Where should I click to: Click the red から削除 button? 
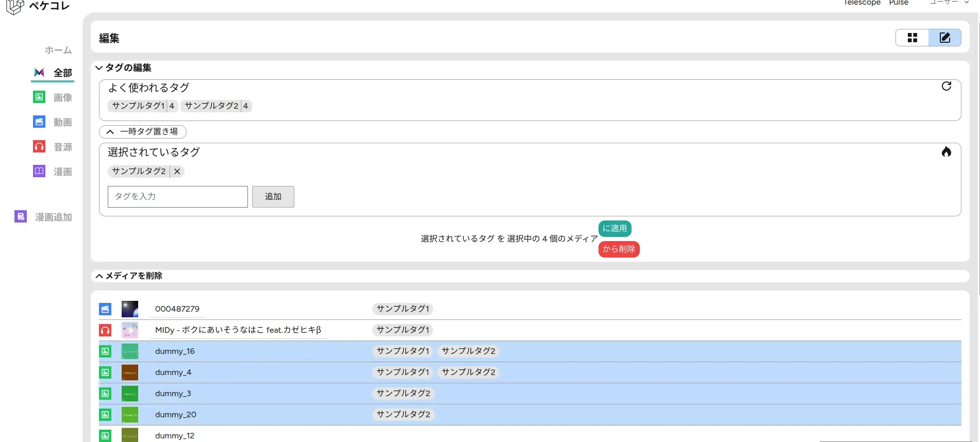619,249
